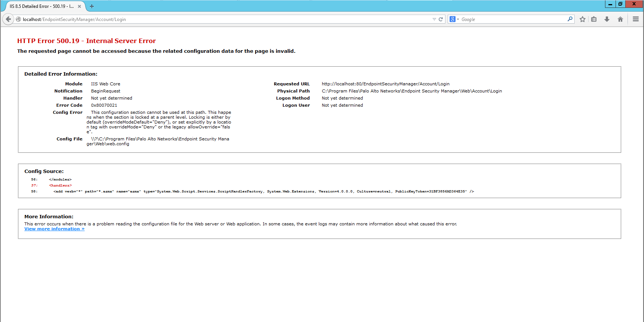Follow the View more information link

(54, 229)
